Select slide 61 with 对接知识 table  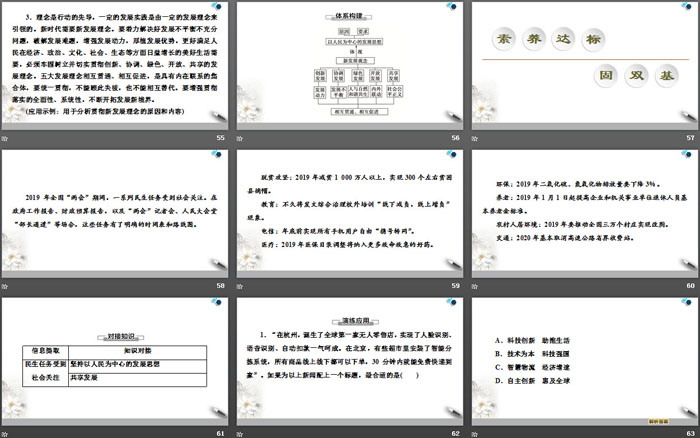(x=116, y=357)
